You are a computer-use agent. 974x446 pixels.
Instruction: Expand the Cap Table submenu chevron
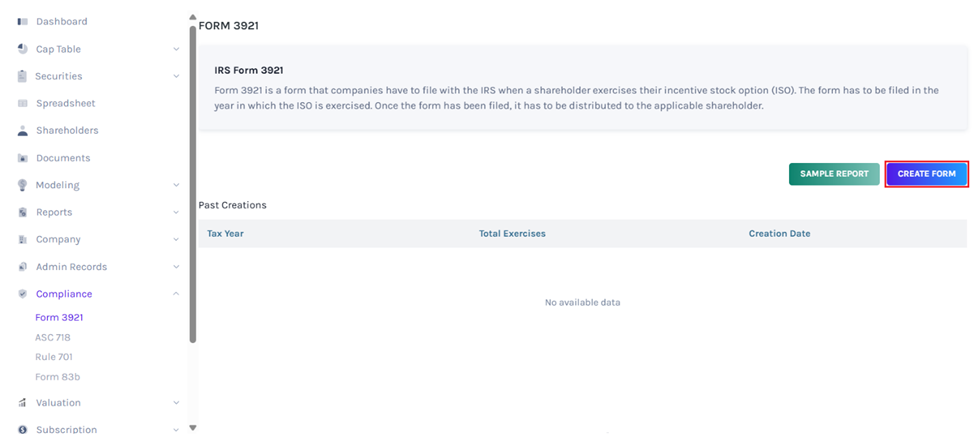tap(176, 49)
